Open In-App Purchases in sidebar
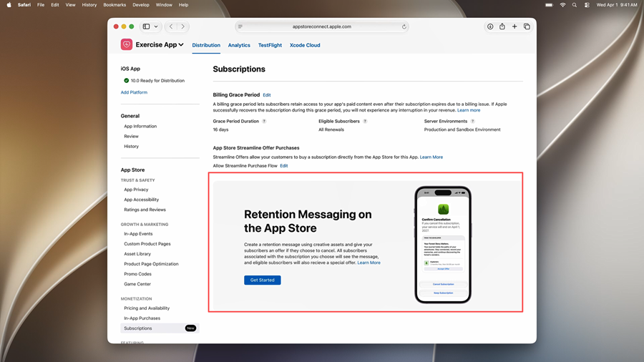 142,318
